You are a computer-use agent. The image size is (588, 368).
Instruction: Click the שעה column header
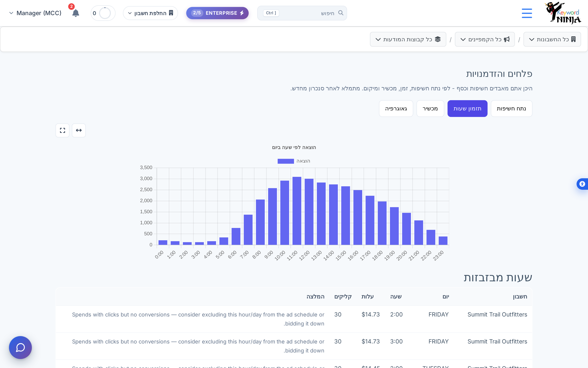tap(396, 297)
